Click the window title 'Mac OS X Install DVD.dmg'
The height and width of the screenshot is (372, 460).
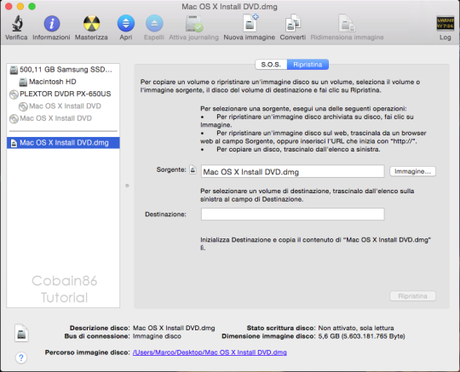coord(229,7)
